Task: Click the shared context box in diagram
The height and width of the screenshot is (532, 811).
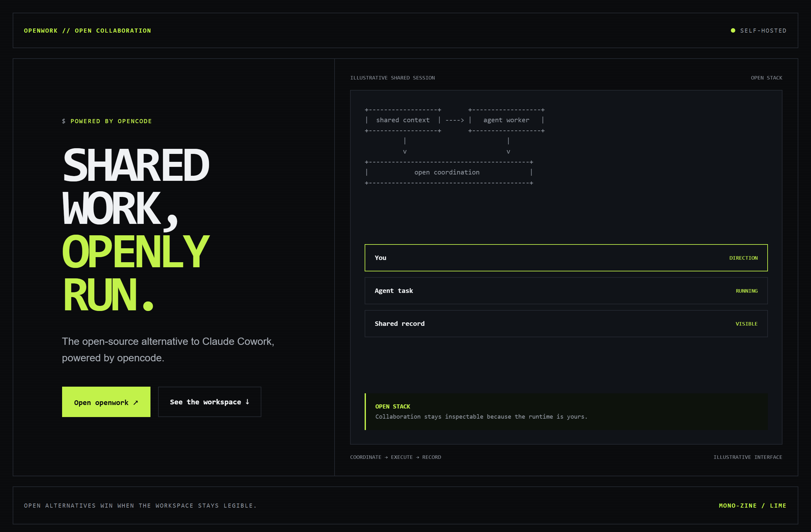Action: coord(403,120)
